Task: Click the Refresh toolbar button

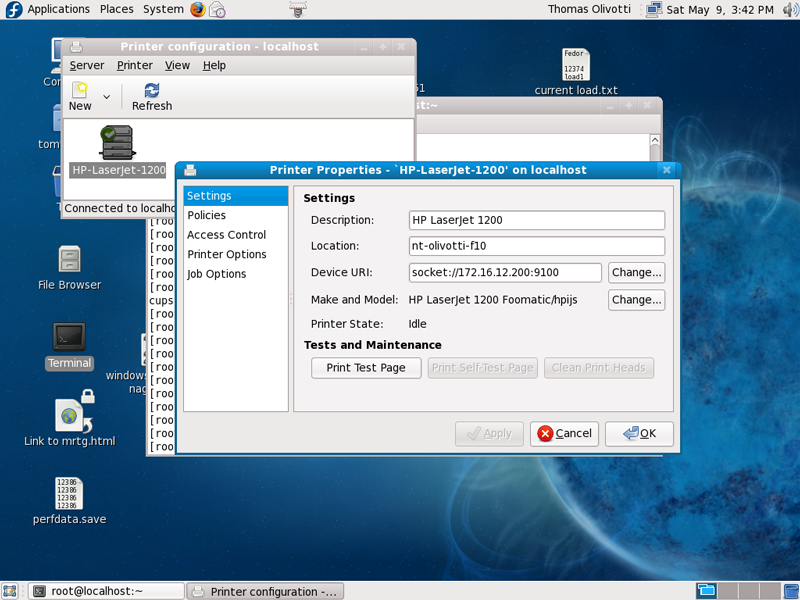Action: click(152, 96)
